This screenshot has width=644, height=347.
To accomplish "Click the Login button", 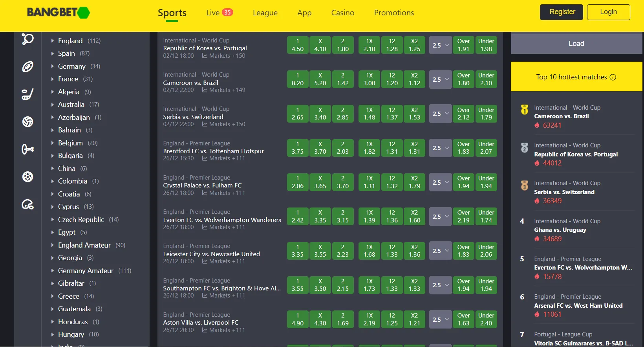I will coord(608,12).
